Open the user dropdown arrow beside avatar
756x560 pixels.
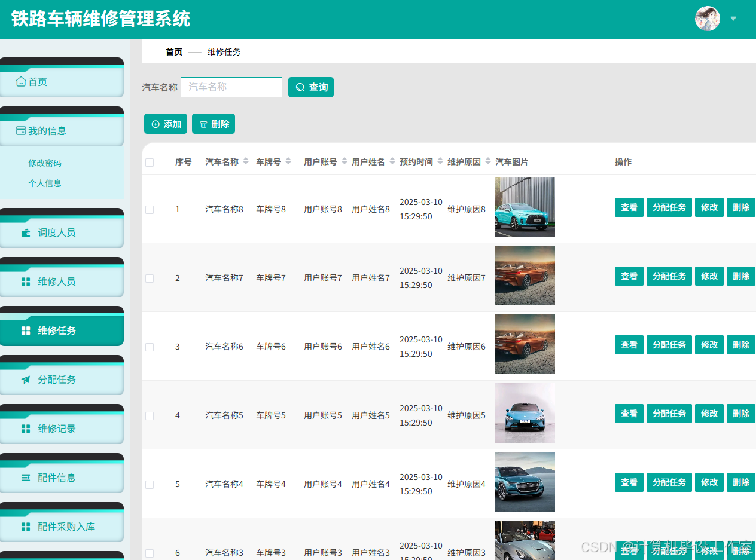click(733, 19)
